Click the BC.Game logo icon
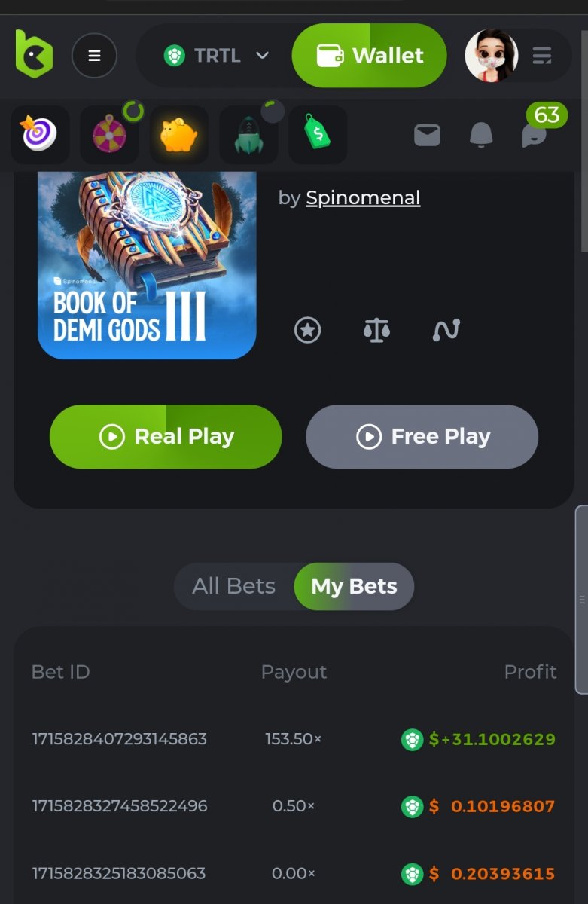This screenshot has height=904, width=588. point(35,55)
